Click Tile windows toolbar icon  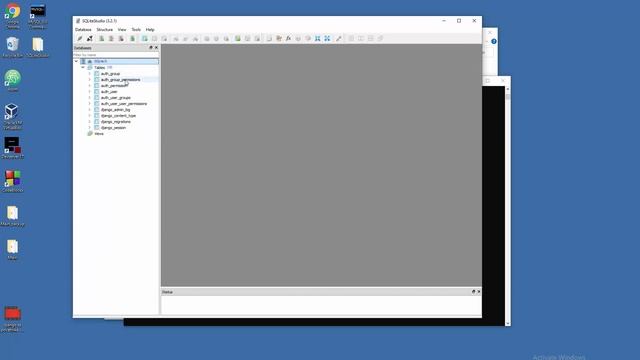[x=351, y=38]
